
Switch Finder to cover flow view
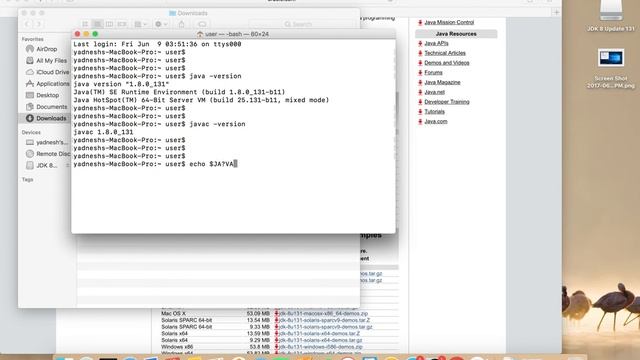pos(122,24)
